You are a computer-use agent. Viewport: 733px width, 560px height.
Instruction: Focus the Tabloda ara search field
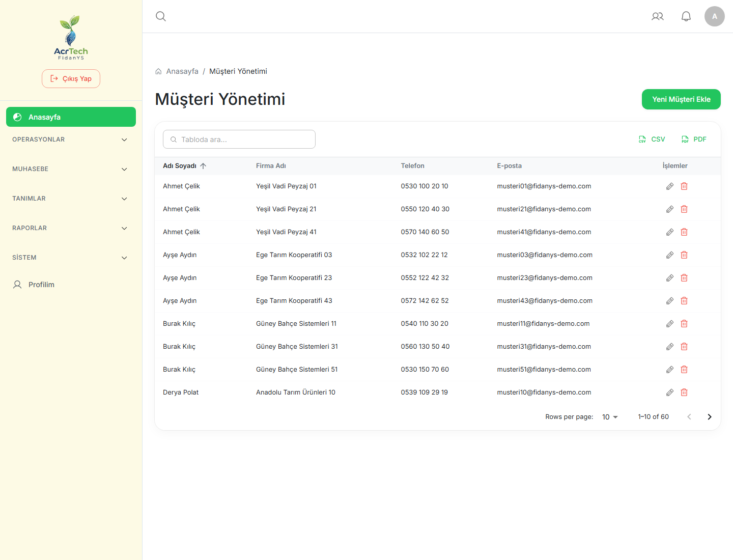tap(239, 139)
